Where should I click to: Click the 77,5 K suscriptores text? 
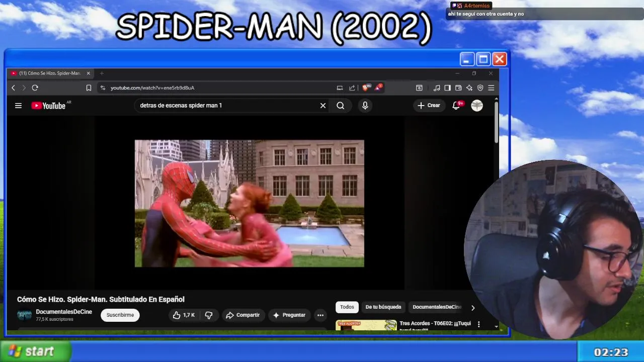coord(54,319)
